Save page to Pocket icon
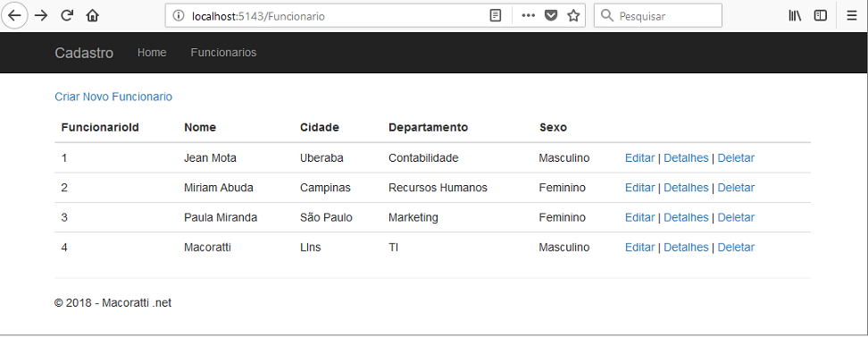 click(551, 15)
